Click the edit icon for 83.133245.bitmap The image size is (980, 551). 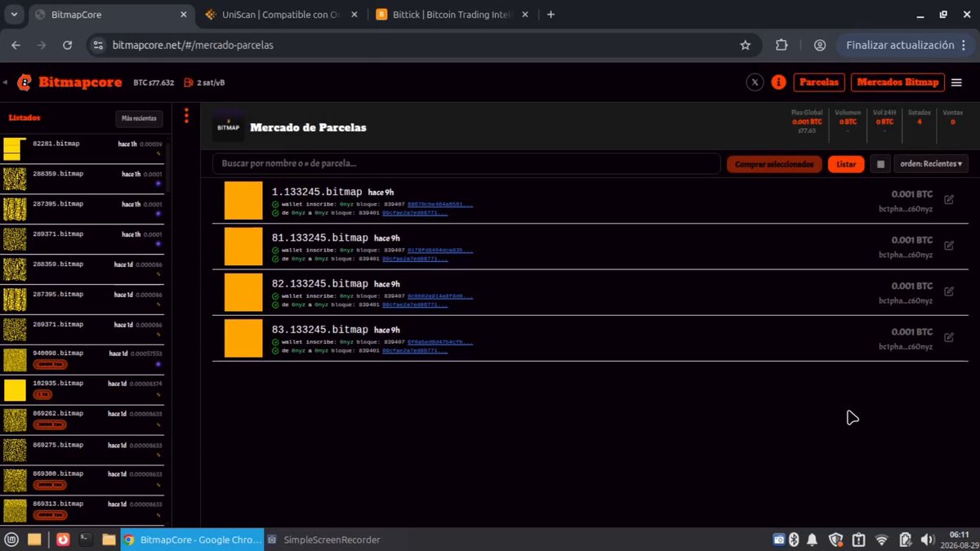[x=949, y=336]
